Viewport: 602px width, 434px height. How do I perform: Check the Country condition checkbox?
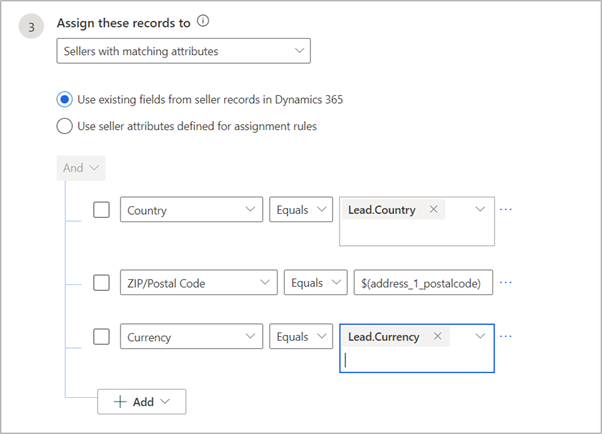point(101,210)
